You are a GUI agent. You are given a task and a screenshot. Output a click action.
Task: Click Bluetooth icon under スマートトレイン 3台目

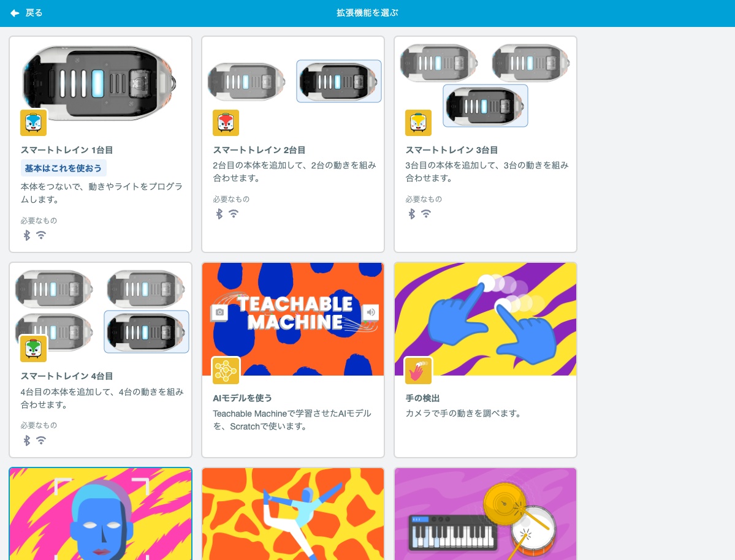coord(411,214)
